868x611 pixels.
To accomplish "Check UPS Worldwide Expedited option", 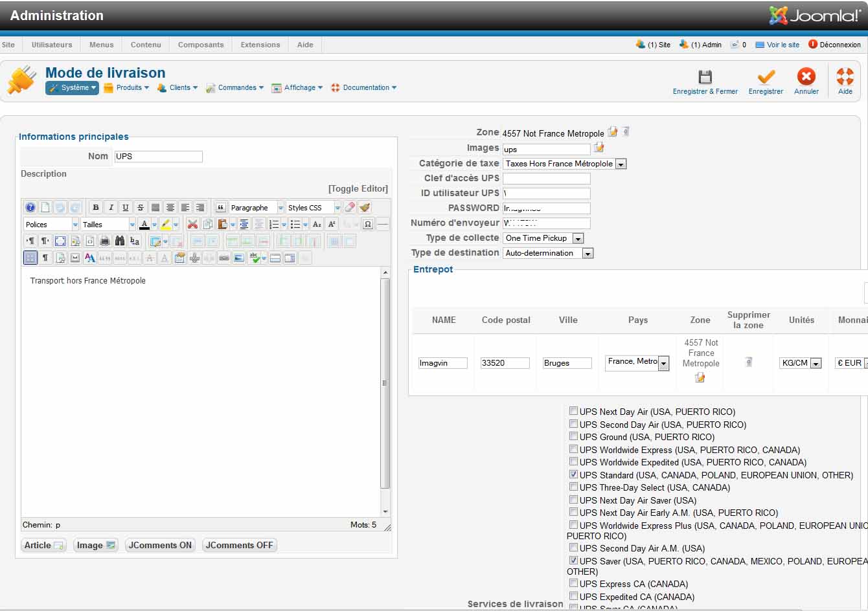I will pos(573,461).
